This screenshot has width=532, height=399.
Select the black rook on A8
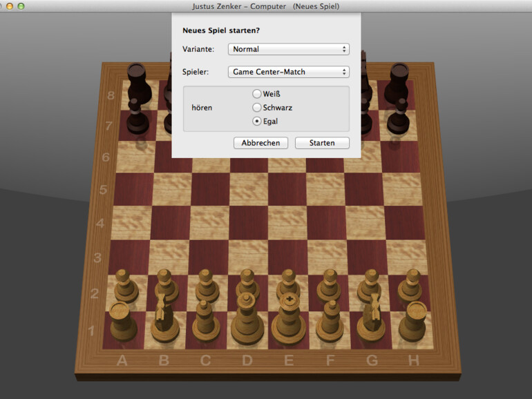pyautogui.click(x=139, y=84)
